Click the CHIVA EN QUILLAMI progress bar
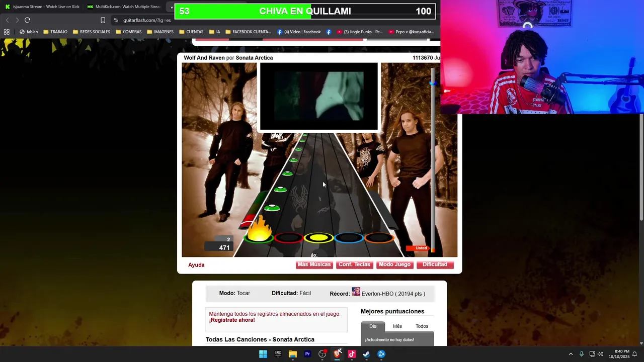This screenshot has width=644, height=362. tap(305, 11)
